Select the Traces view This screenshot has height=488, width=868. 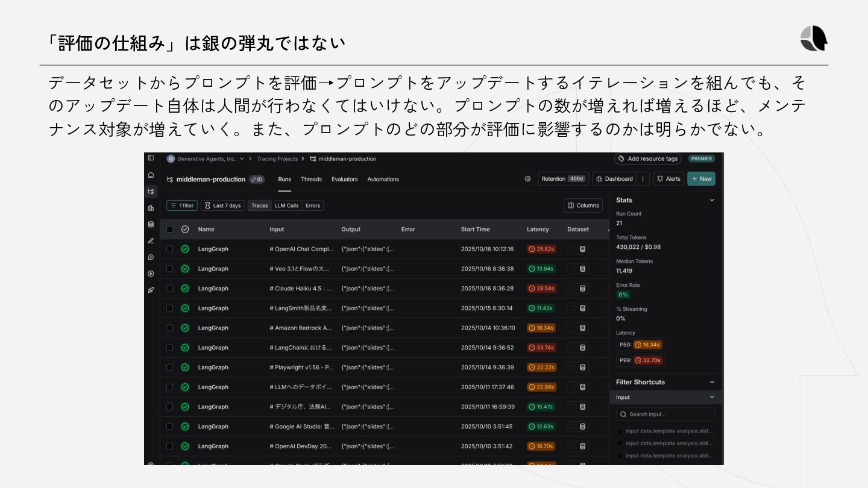[260, 205]
